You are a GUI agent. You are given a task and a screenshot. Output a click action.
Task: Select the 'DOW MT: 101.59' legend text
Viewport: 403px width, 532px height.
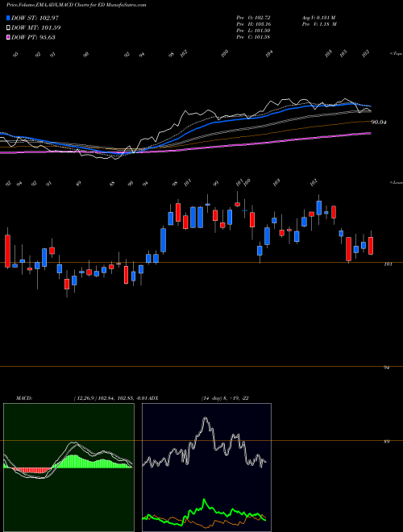(36, 27)
